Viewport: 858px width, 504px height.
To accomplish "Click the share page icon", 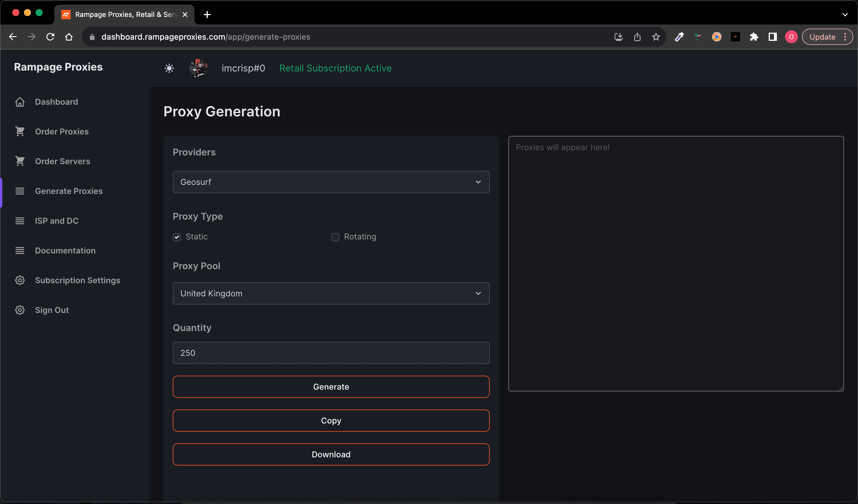I will point(637,37).
